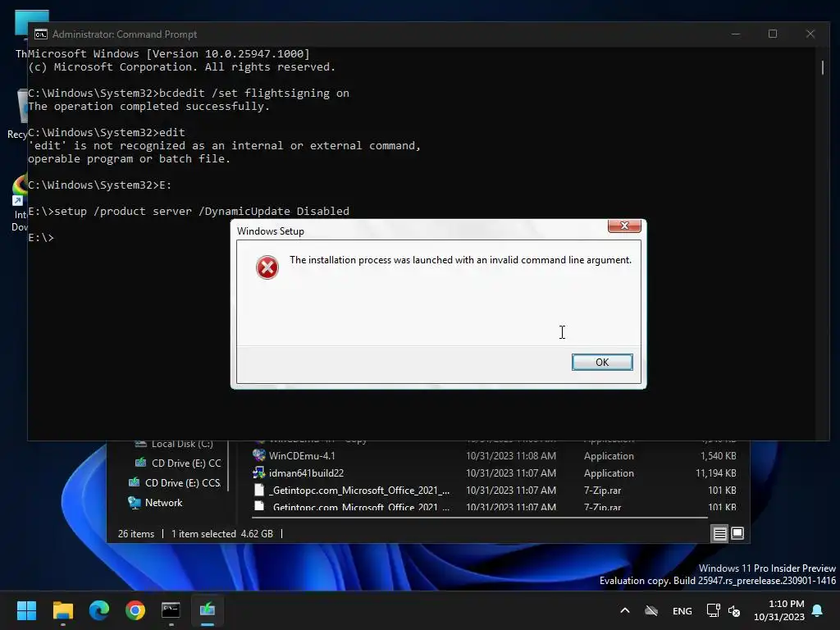Select Network in File Explorer's navigation pane
This screenshot has height=630, width=840.
click(163, 503)
